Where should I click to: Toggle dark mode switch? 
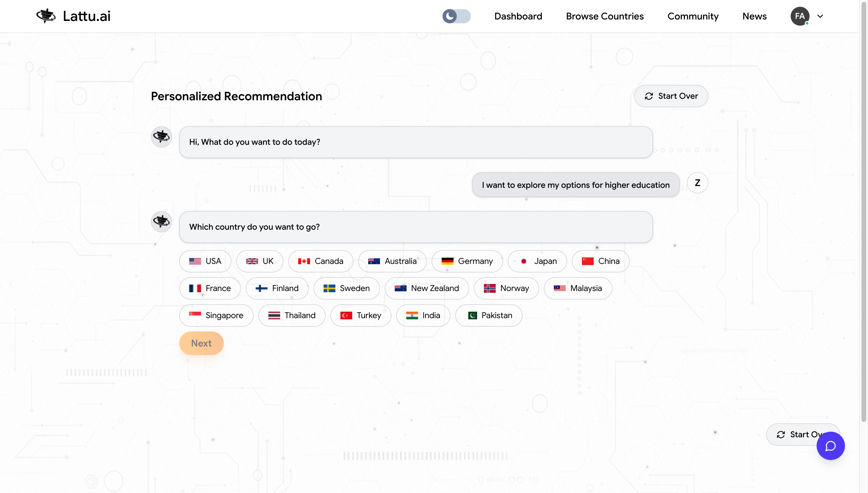[456, 16]
